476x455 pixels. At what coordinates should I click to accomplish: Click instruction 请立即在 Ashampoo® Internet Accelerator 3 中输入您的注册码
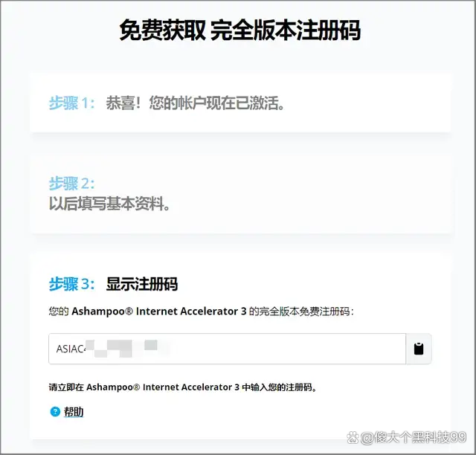coord(183,387)
